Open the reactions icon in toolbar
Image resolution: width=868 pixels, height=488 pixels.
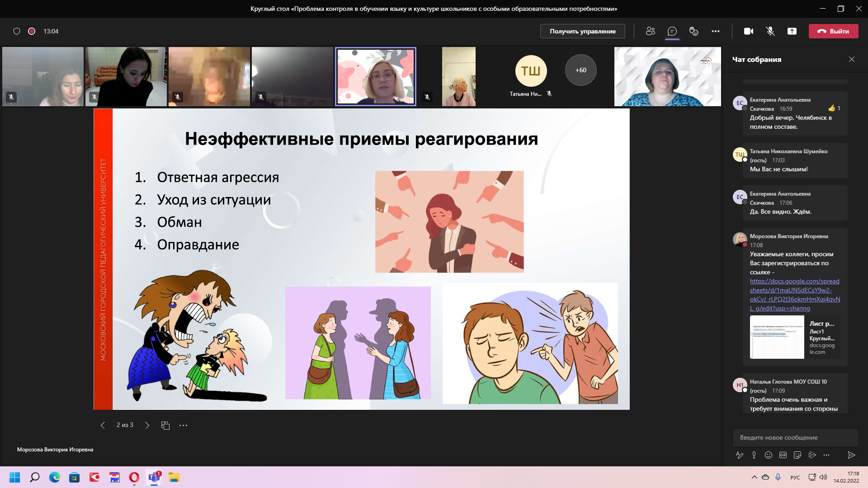tap(693, 31)
